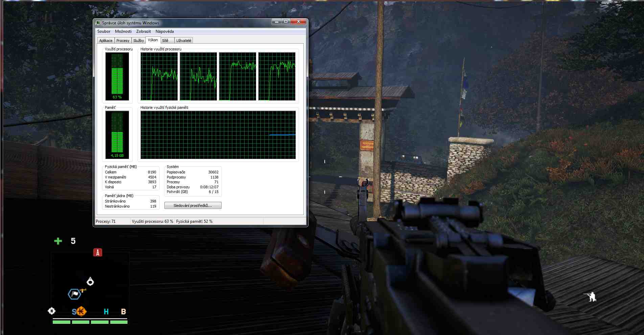Select the Výkon tab
Screen dimensions: 644x335
(x=153, y=40)
